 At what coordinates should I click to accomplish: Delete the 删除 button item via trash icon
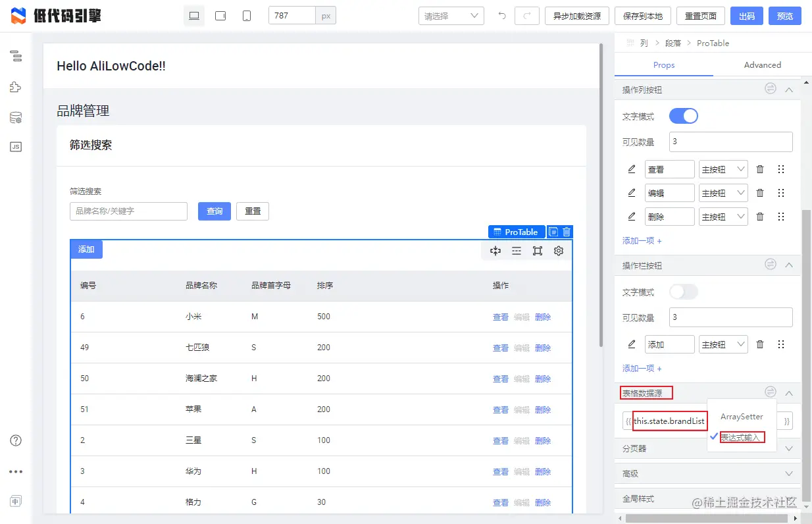760,217
